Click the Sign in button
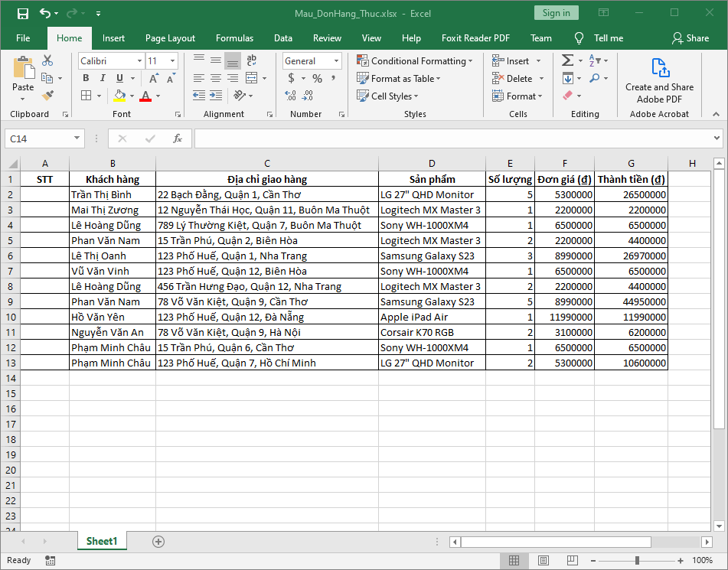 pos(556,13)
